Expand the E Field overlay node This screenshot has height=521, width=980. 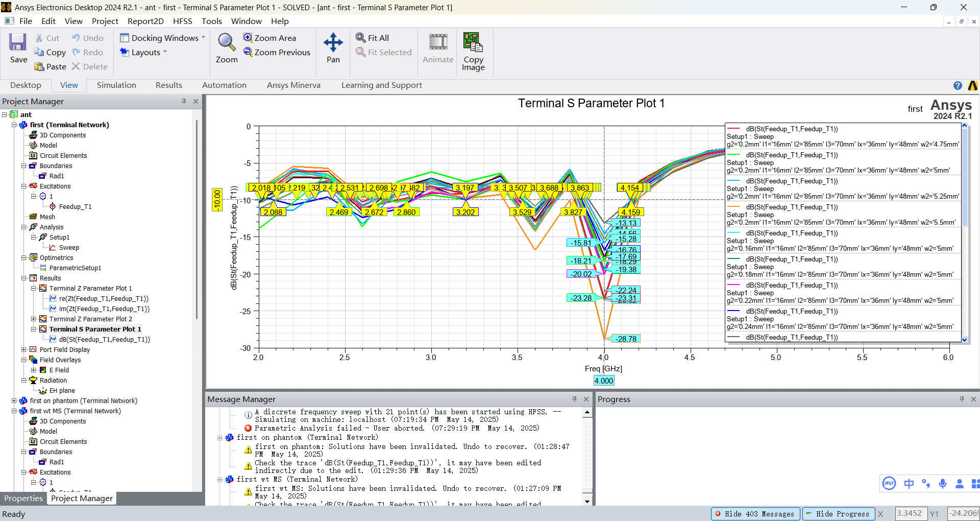[34, 370]
